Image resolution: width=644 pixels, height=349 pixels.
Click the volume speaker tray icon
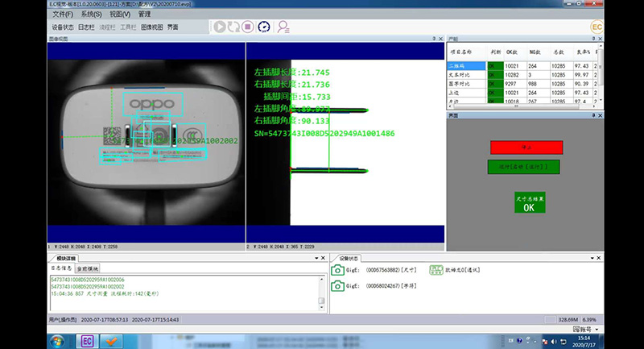[553, 342]
